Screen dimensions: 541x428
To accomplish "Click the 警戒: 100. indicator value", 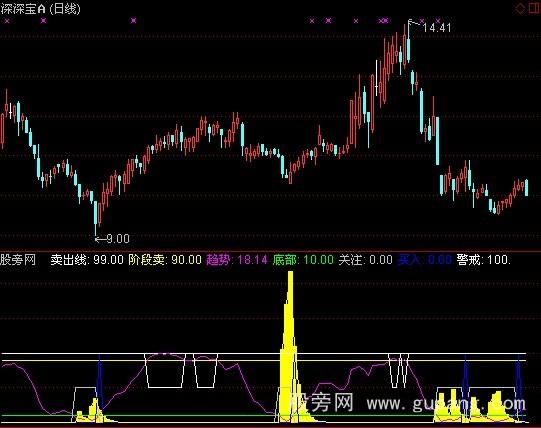I will [x=484, y=260].
